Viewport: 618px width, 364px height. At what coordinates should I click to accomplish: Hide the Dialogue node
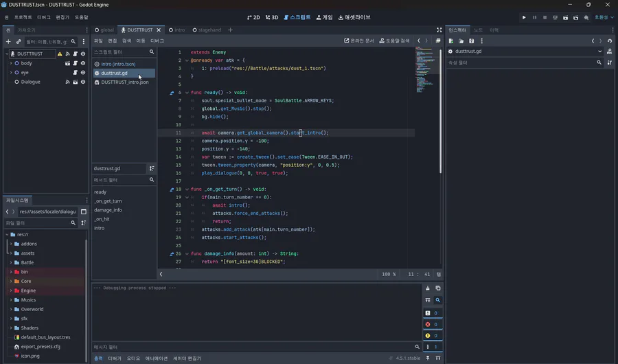pos(83,82)
